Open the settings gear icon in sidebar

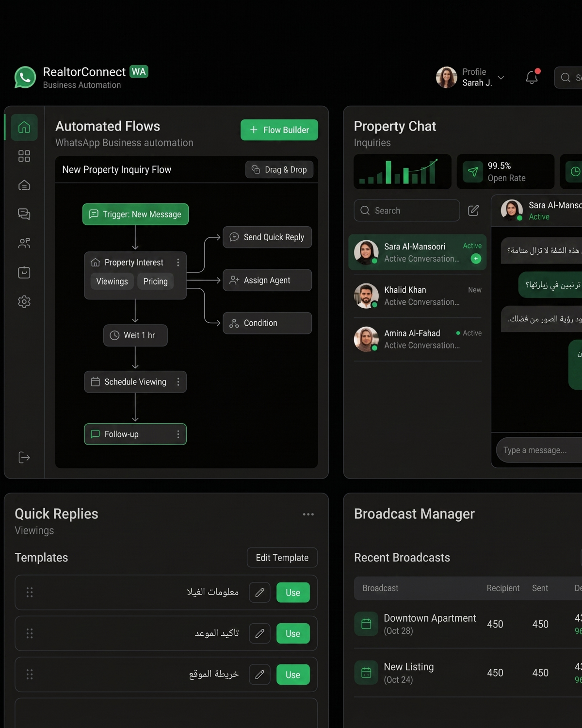24,301
